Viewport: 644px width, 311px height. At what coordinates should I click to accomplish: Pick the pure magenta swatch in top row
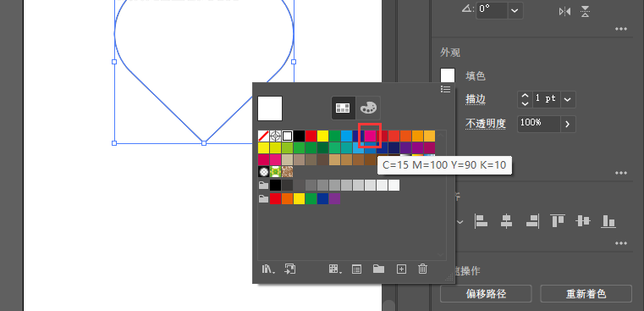(x=371, y=136)
